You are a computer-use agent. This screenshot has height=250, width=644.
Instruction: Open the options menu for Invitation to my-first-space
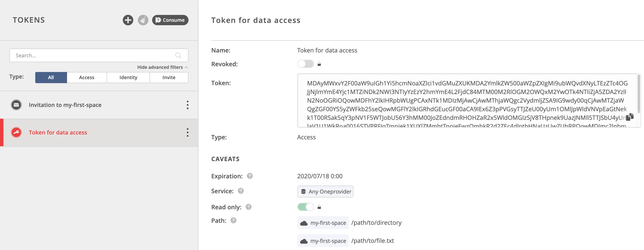(x=187, y=105)
